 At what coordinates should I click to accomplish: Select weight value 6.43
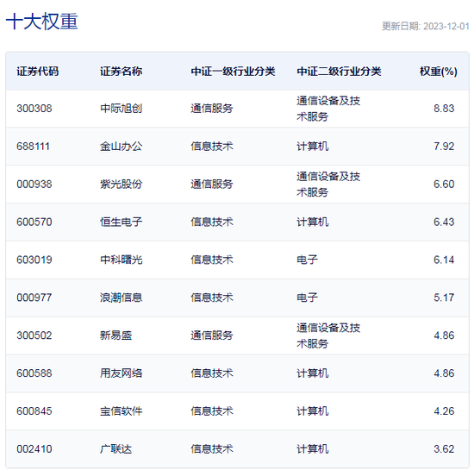coord(444,222)
